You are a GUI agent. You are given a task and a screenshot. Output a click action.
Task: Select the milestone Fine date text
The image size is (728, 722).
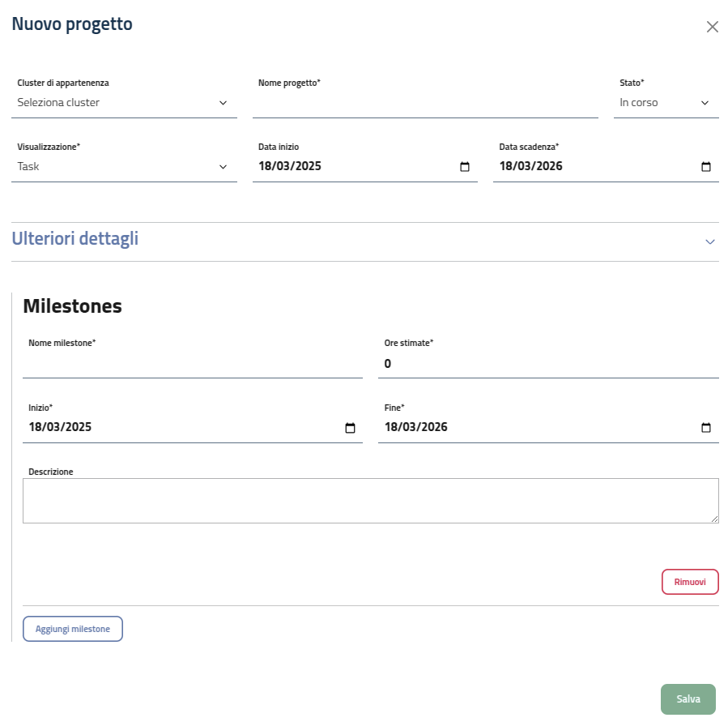click(416, 428)
